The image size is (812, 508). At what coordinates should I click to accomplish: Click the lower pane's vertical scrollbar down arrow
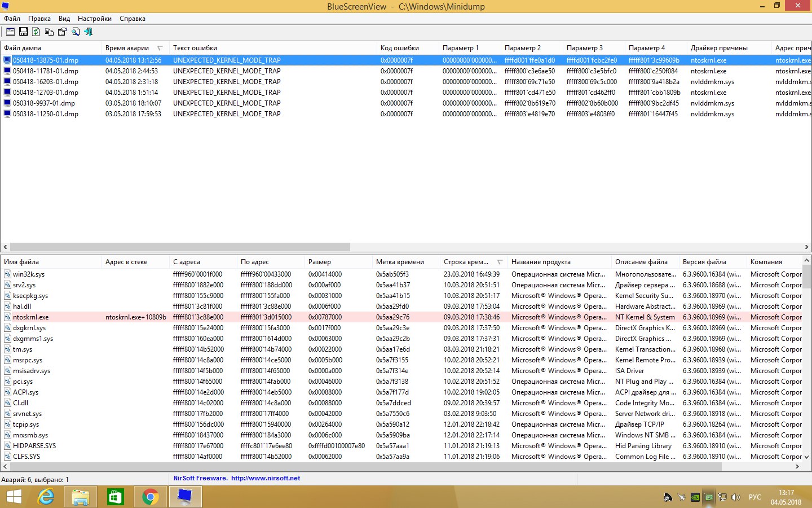click(x=806, y=457)
